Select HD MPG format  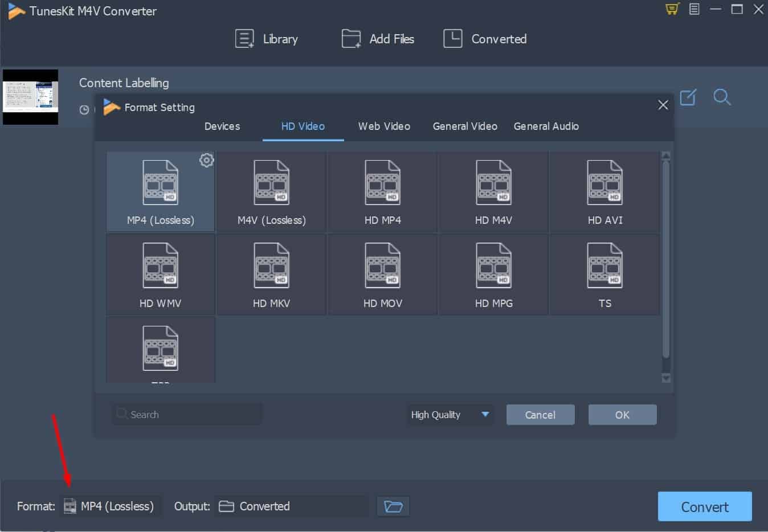493,275
